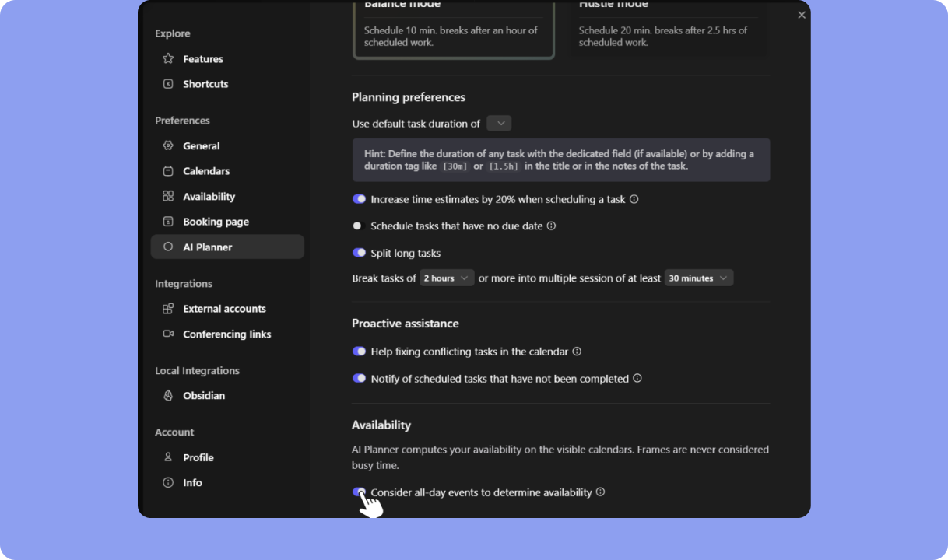Click info icon next to not completed notification
The image size is (948, 560).
coord(637,378)
